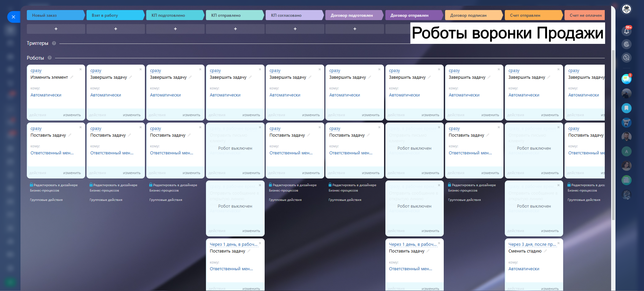Viewport: 644px width, 291px height.
Task: Click 'Групповые действия' under Счет не оплачен column
Action: pyautogui.click(x=584, y=200)
